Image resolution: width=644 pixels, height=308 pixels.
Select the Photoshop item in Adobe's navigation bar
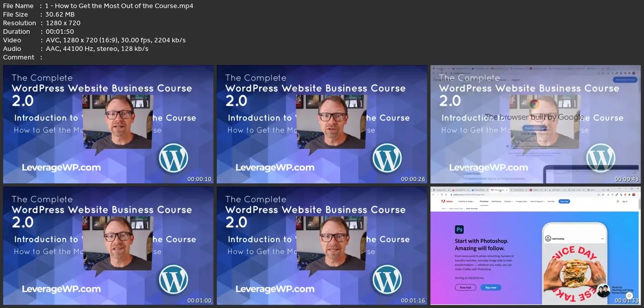[x=484, y=201]
